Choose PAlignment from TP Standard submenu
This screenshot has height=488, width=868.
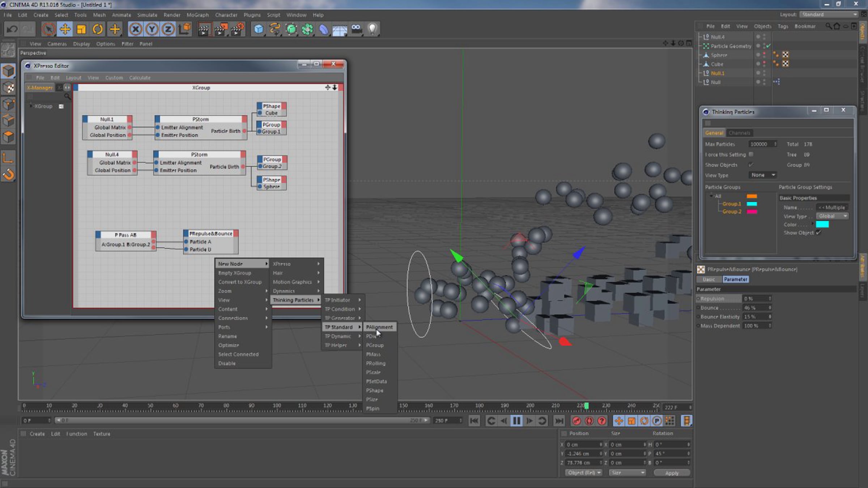379,327
